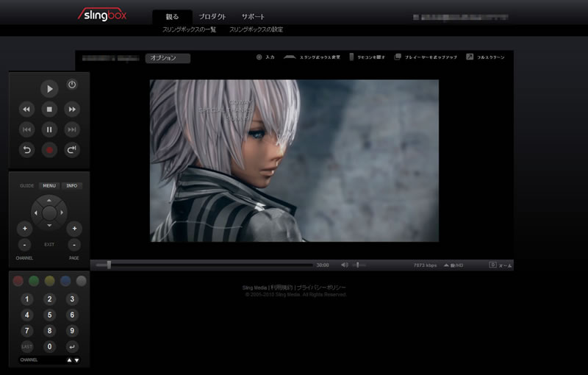Toggle the zoom (ズーム) control

point(492,265)
